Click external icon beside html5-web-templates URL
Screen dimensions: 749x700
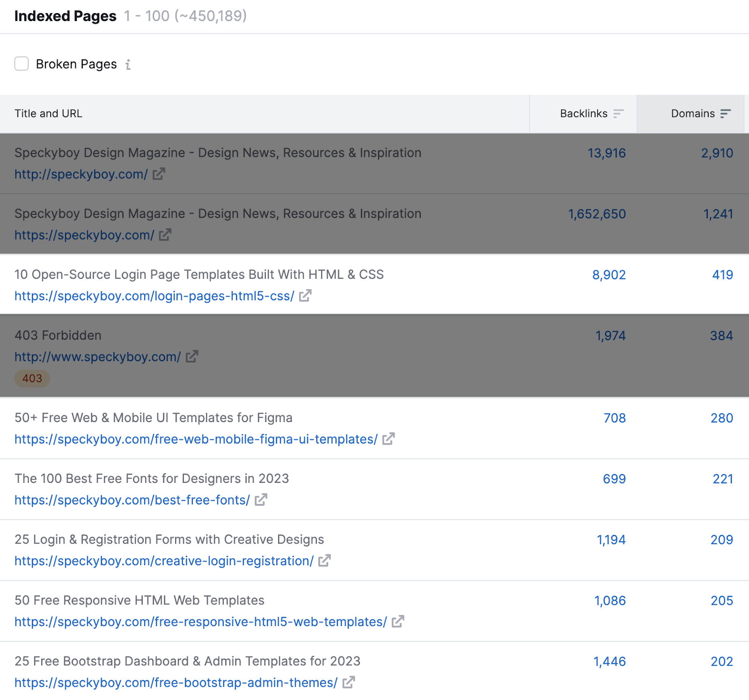point(398,621)
